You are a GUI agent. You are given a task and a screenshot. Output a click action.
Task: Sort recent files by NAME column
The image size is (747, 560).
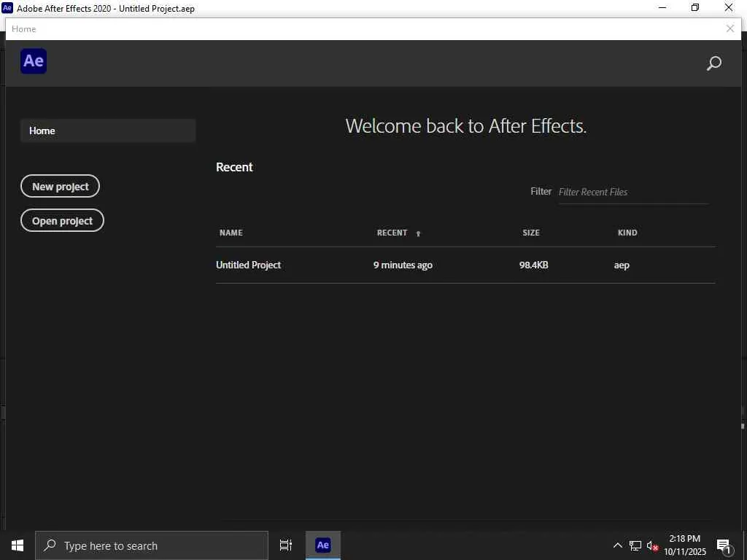pos(231,233)
